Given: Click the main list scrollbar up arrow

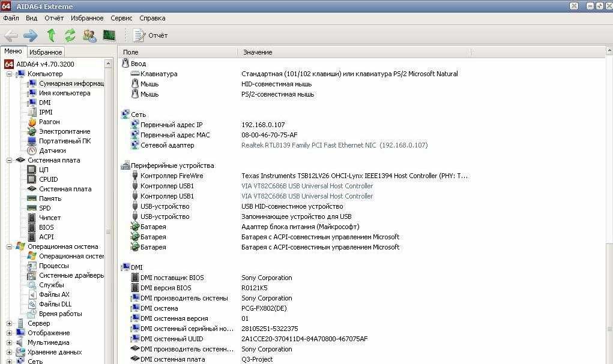Looking at the screenshot, I should (x=609, y=50).
